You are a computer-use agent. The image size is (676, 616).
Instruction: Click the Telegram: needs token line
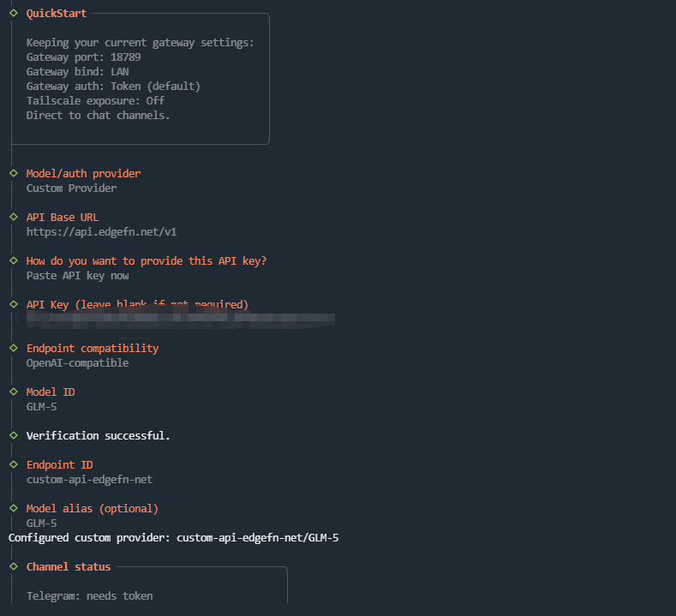click(89, 595)
